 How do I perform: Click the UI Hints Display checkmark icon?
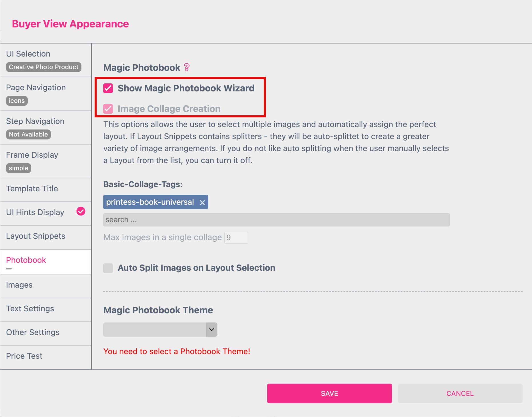click(81, 211)
